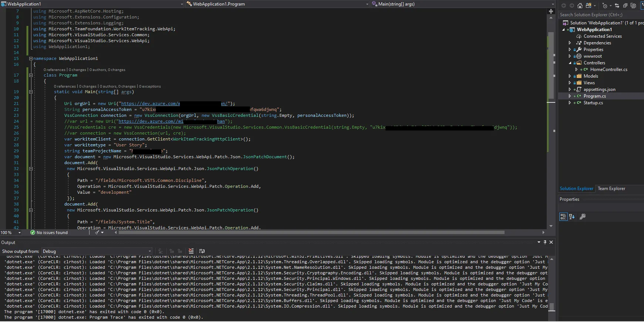Collapse the namespace WebApplication1 code block
The height and width of the screenshot is (322, 644).
31,58
